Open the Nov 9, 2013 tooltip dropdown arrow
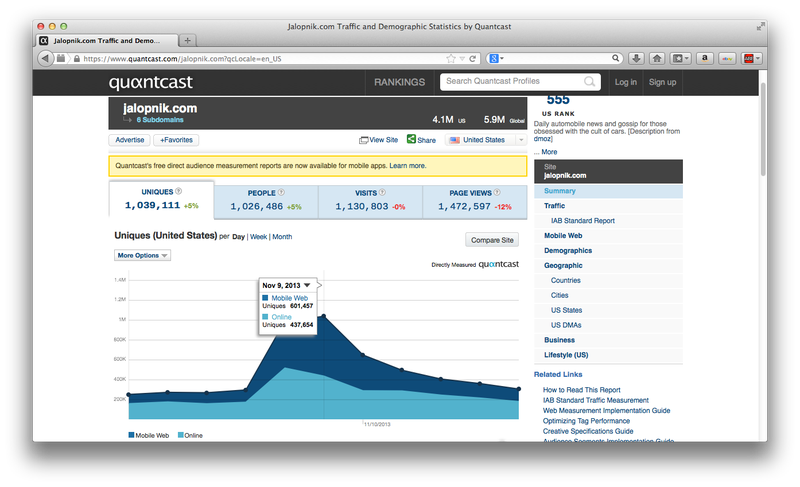800x487 pixels. point(307,285)
